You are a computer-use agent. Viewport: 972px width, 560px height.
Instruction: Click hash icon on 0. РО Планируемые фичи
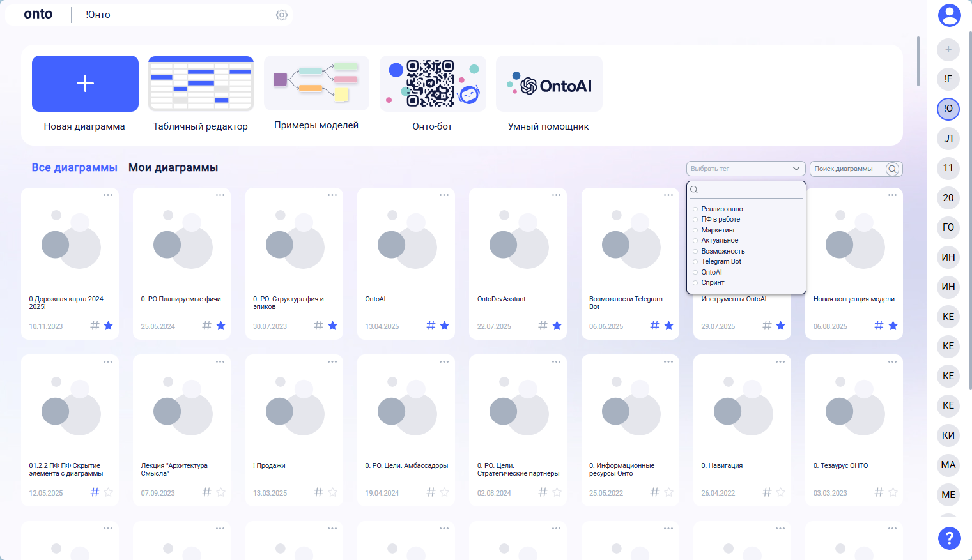coord(206,326)
